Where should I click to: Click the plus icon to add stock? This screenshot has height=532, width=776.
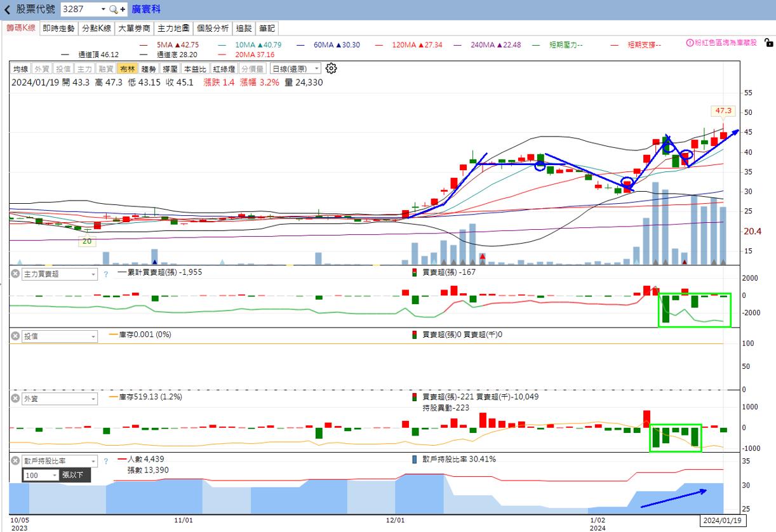(x=123, y=10)
